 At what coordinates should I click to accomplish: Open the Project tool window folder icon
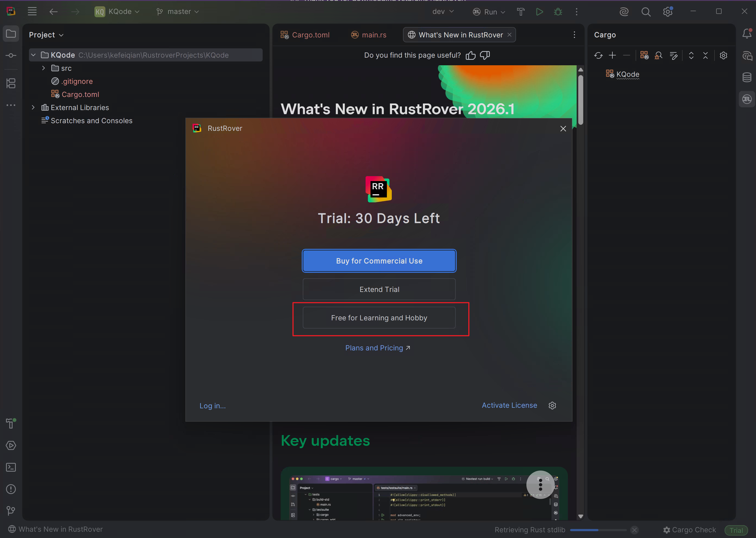(x=11, y=34)
